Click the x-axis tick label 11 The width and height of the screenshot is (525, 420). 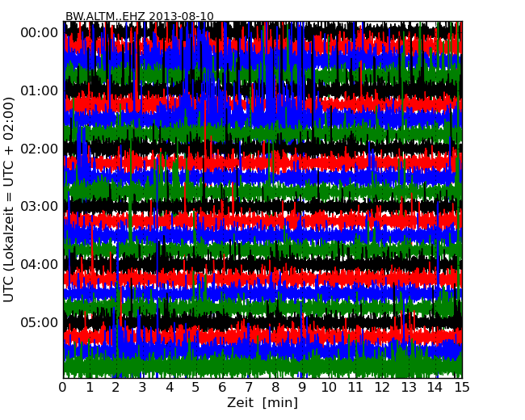355,387
